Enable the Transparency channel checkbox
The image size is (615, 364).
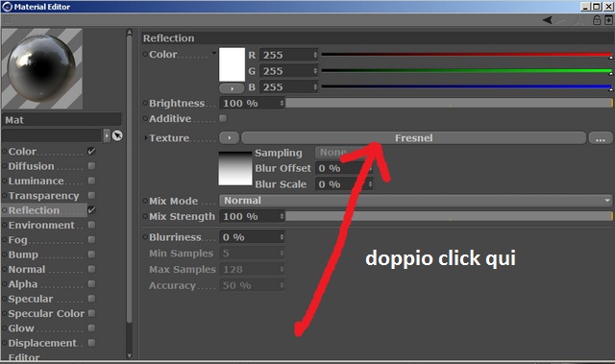tap(91, 196)
